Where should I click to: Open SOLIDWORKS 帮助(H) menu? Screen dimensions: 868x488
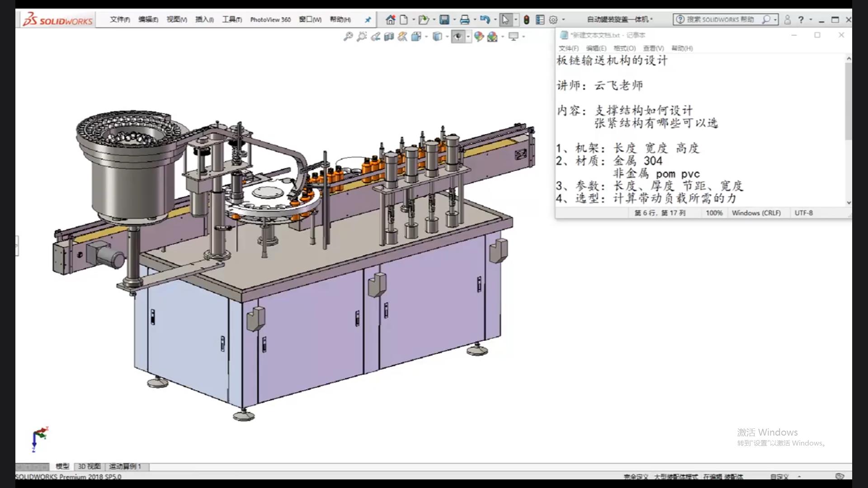click(340, 19)
